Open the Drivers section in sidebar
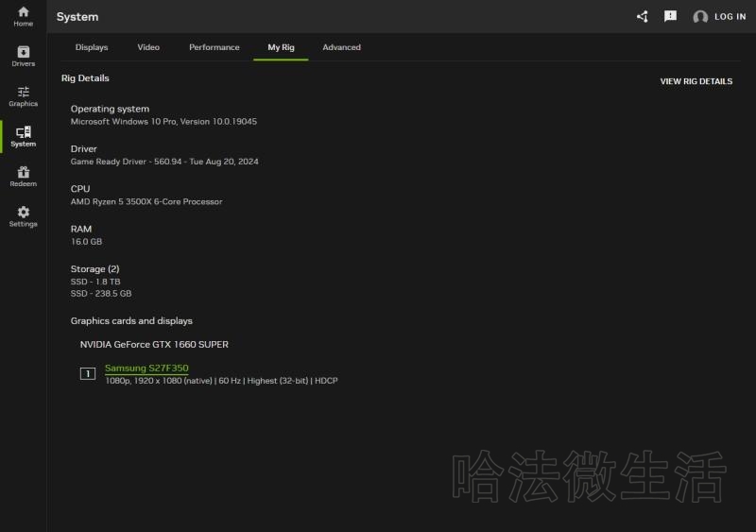This screenshot has height=532, width=756. click(x=23, y=56)
